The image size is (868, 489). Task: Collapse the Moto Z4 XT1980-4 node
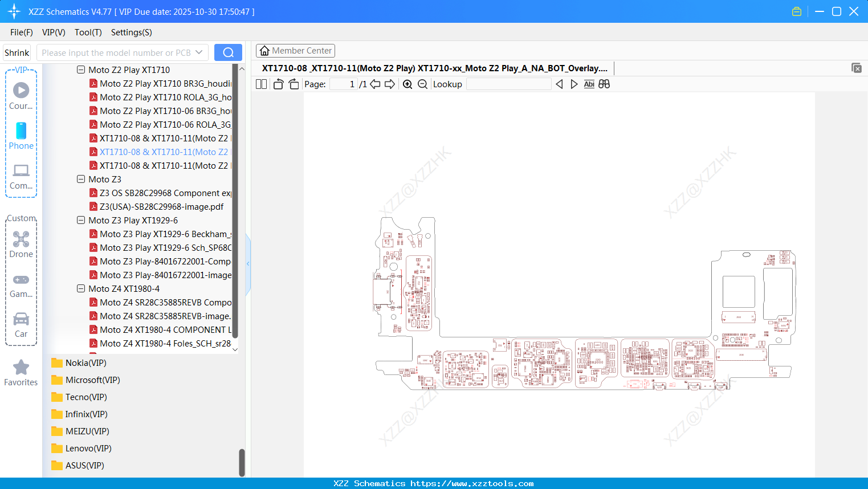pos(81,288)
